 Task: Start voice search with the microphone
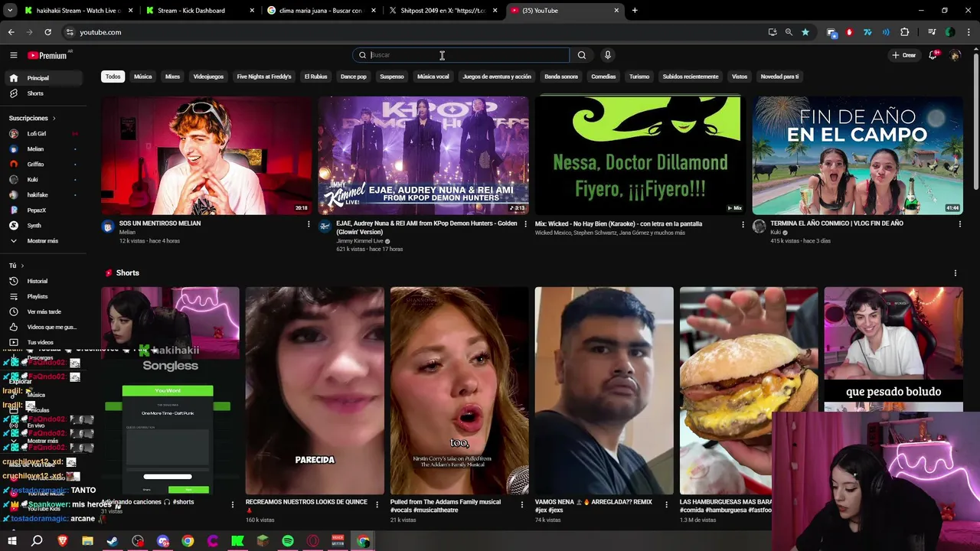607,55
